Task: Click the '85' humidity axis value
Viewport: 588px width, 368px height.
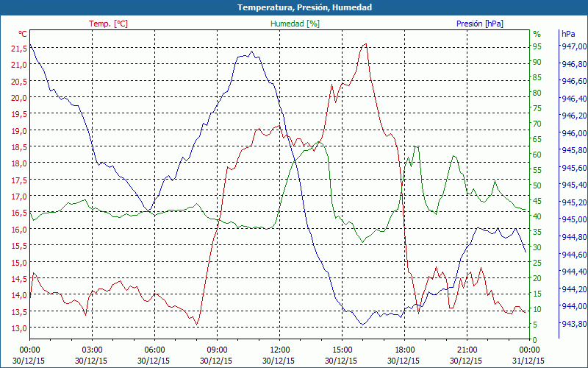Action: pos(537,77)
